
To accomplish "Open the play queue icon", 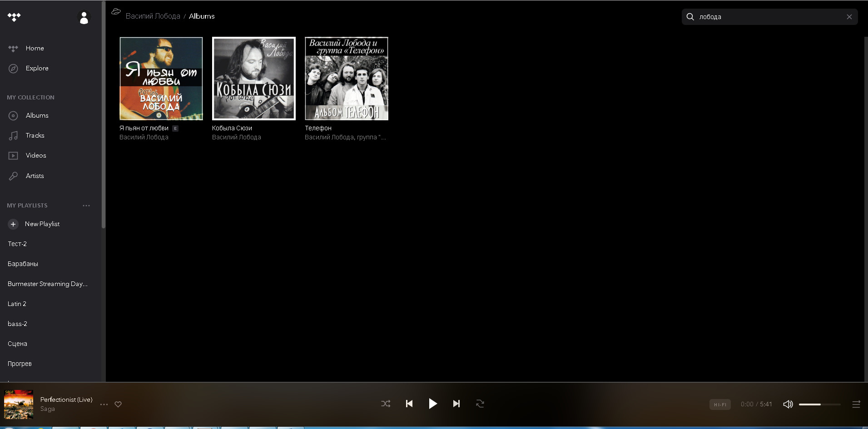I will tap(856, 404).
